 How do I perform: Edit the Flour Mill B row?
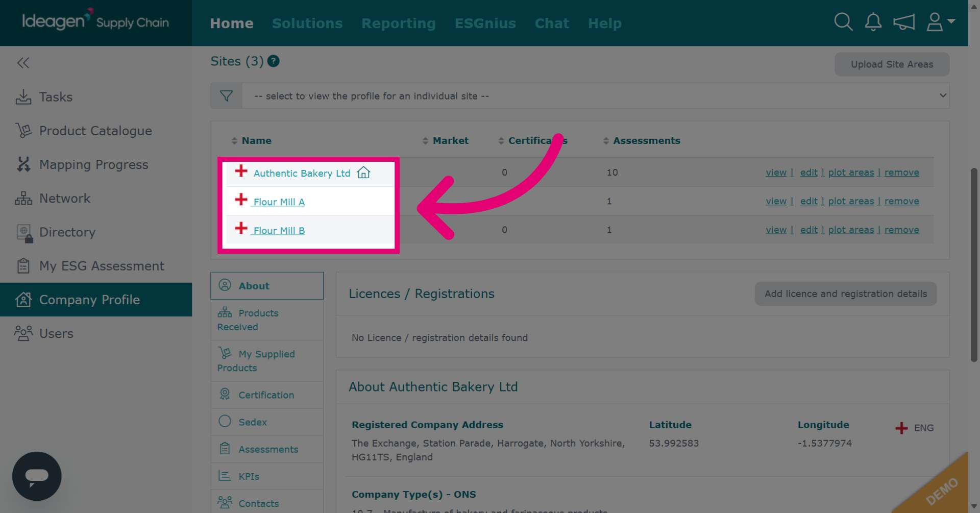click(809, 230)
